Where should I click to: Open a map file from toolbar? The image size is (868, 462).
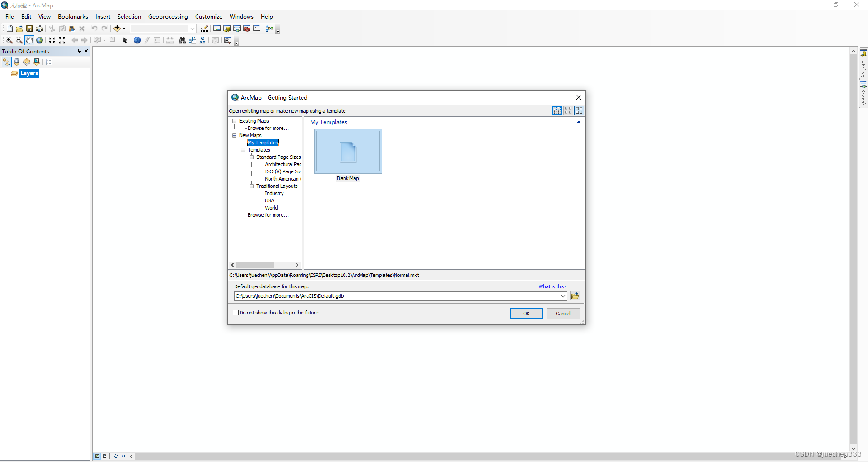pyautogui.click(x=19, y=29)
